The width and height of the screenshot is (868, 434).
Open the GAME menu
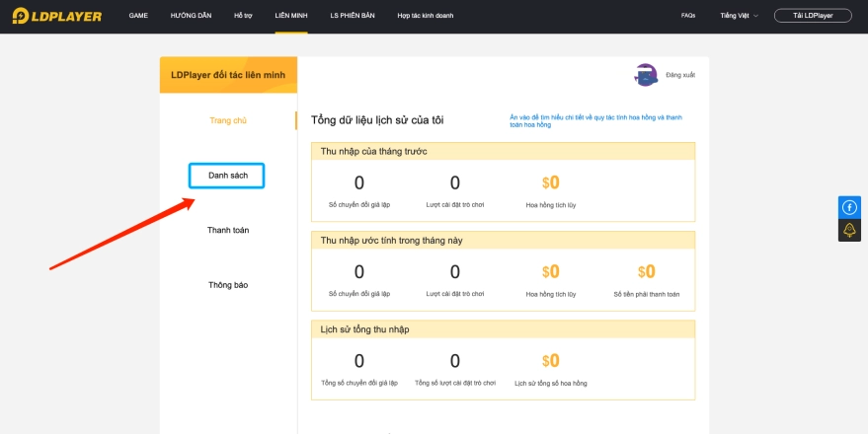tap(138, 16)
